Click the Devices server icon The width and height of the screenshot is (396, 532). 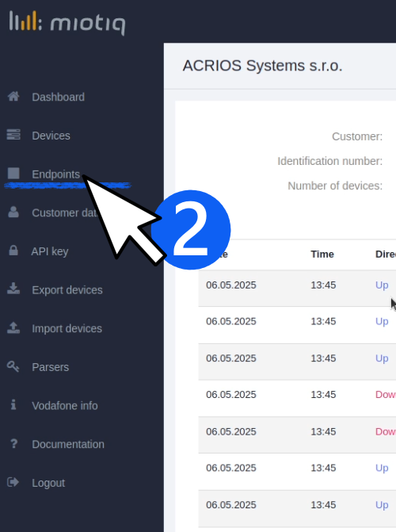[x=13, y=135]
